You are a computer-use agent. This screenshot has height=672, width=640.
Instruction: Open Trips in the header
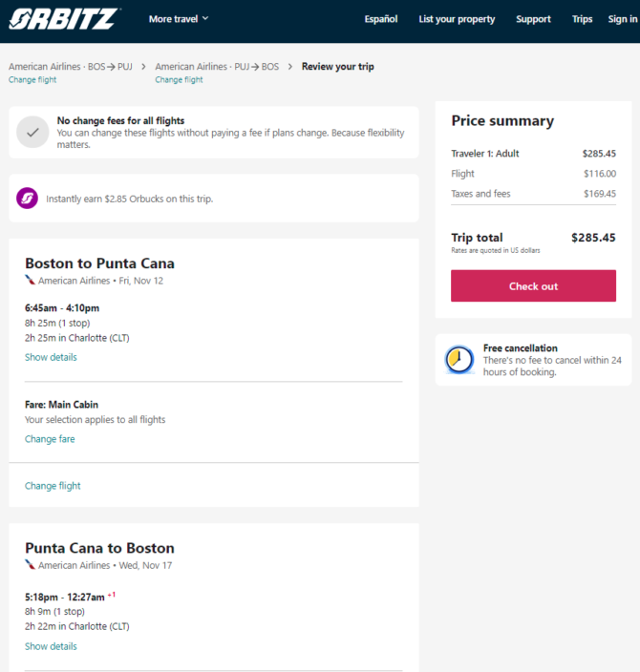582,19
